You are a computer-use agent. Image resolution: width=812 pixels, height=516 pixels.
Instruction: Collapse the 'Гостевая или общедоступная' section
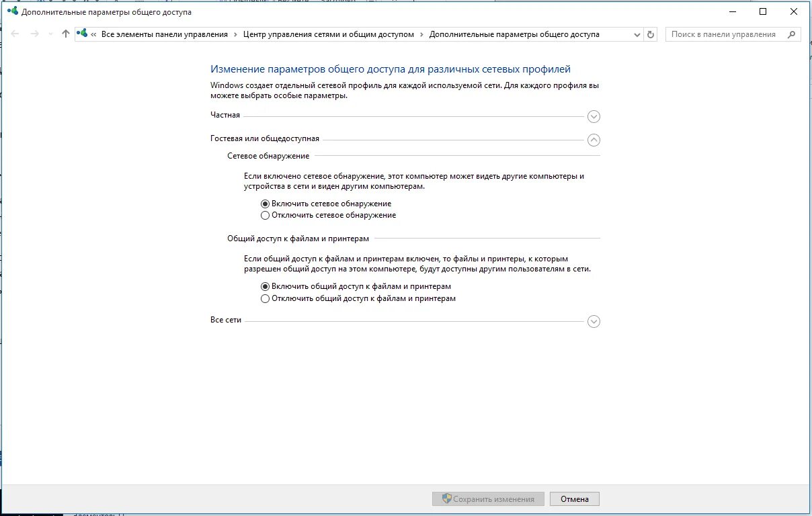click(594, 140)
